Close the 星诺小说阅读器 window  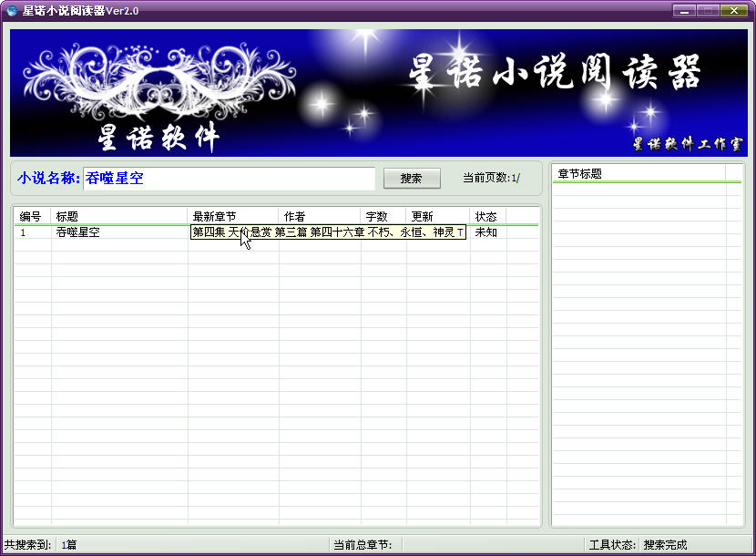[733, 11]
